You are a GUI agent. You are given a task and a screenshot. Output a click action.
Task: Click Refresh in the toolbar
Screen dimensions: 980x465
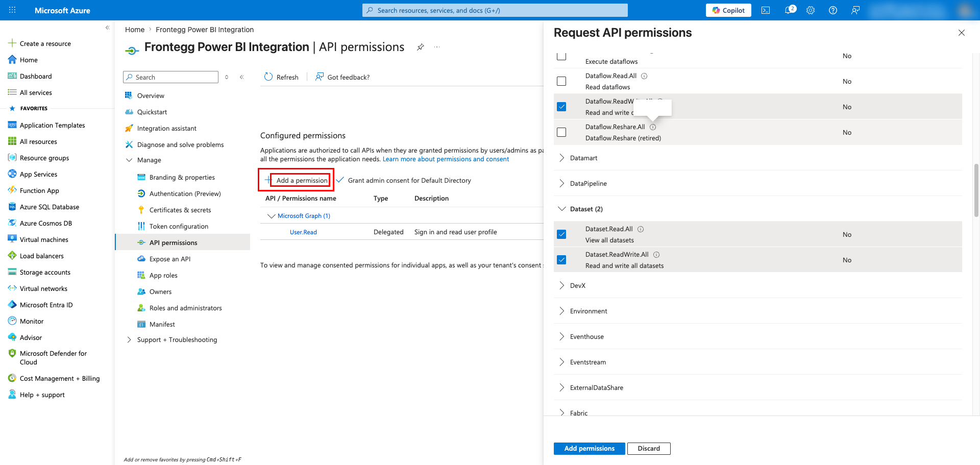tap(281, 77)
